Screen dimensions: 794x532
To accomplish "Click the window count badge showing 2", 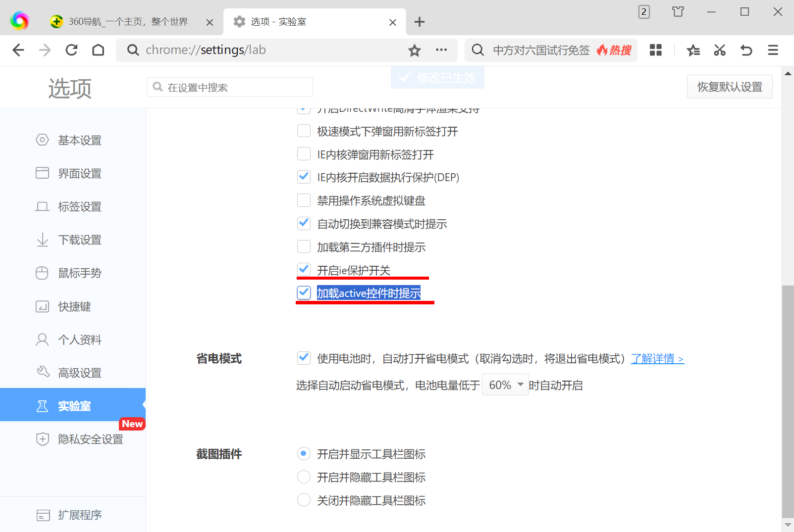I will click(x=644, y=11).
